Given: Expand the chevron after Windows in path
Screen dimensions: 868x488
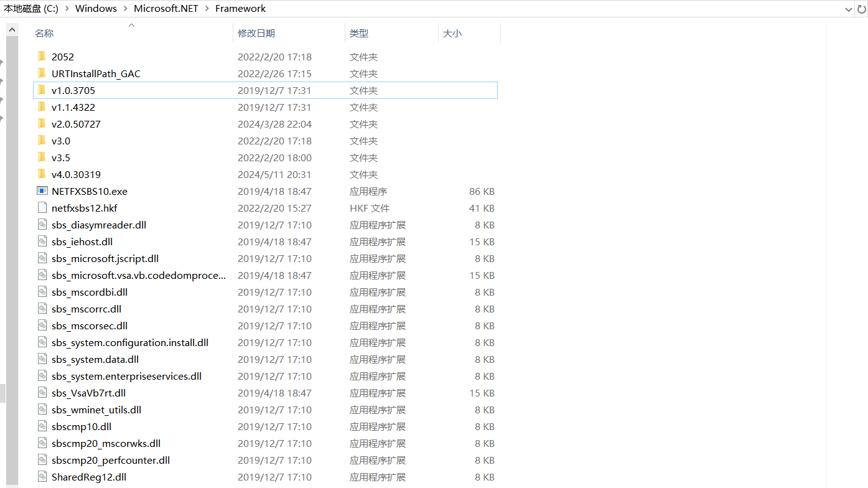Looking at the screenshot, I should 125,9.
